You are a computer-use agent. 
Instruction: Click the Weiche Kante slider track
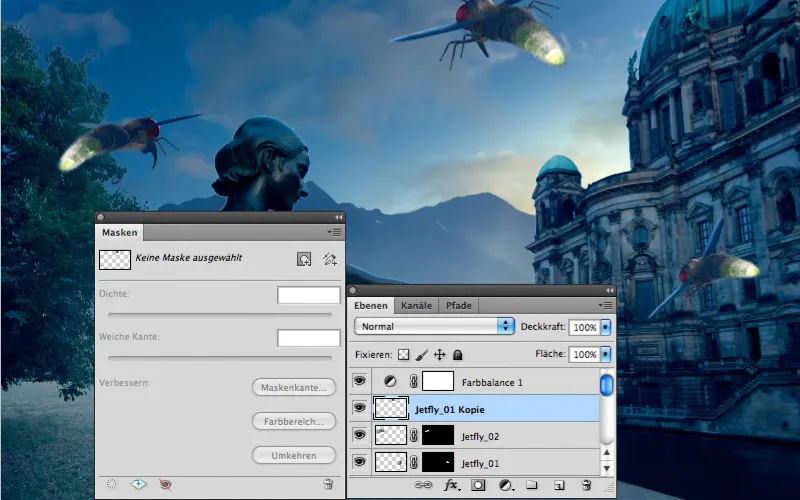220,358
